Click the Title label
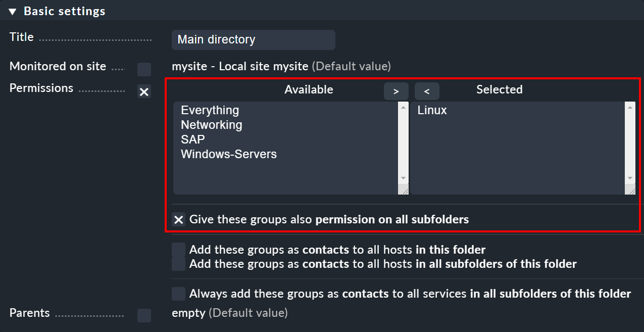This screenshot has height=332, width=644. (x=22, y=37)
